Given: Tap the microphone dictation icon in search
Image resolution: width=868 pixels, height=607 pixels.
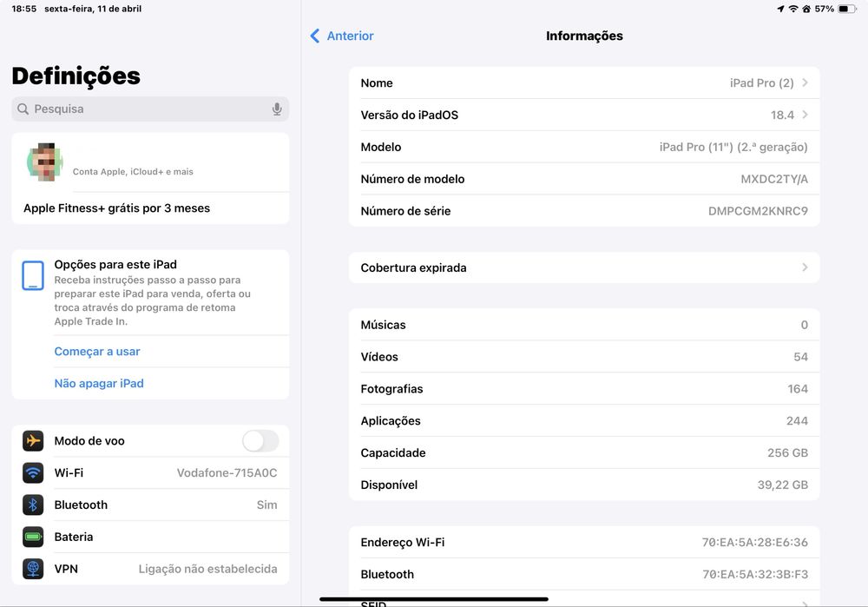Looking at the screenshot, I should click(x=277, y=109).
